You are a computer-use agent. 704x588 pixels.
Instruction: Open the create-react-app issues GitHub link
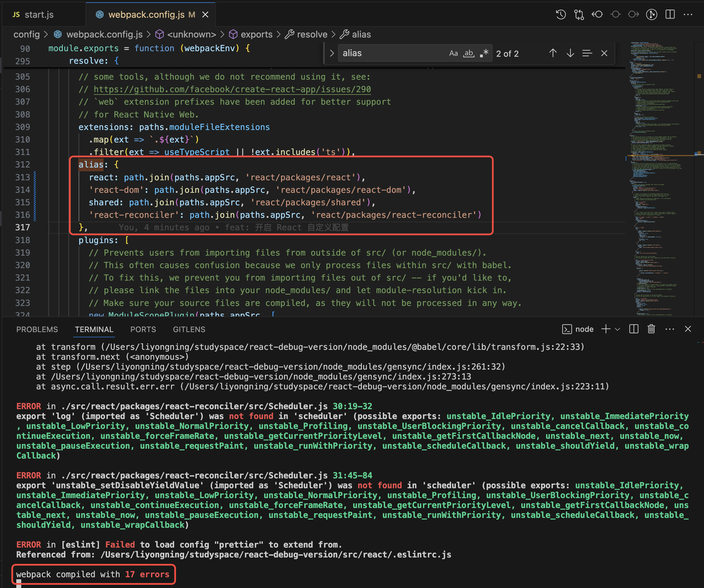pyautogui.click(x=232, y=89)
